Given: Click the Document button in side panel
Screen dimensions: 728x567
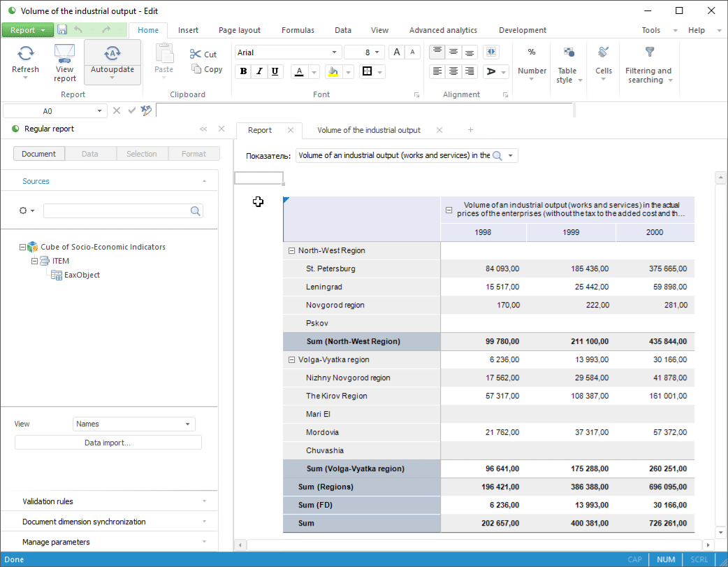Looking at the screenshot, I should tap(38, 154).
